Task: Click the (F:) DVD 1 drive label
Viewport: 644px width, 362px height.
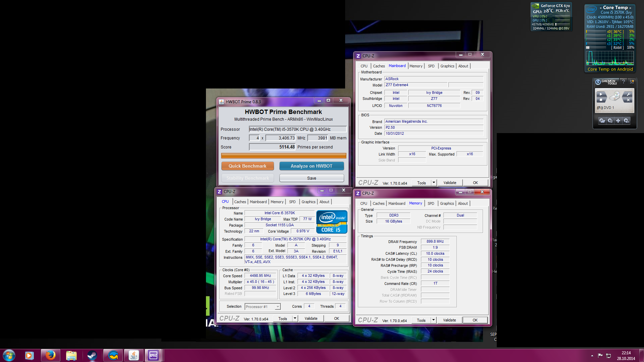Action: click(605, 108)
